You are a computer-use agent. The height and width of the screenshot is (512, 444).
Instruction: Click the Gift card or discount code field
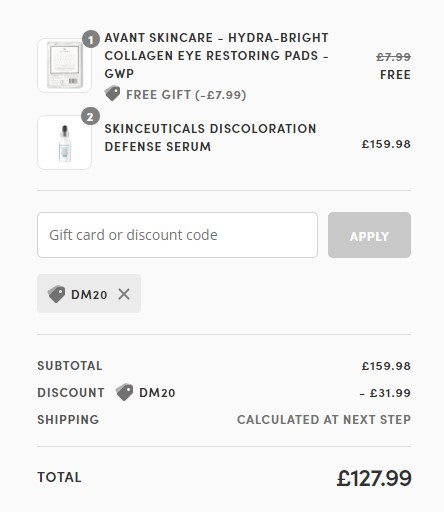(177, 235)
